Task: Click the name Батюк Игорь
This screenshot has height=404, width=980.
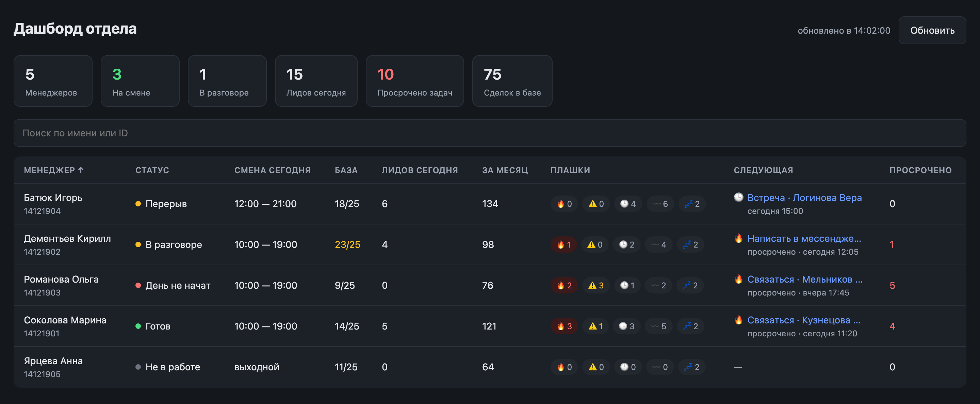Action: (53, 198)
